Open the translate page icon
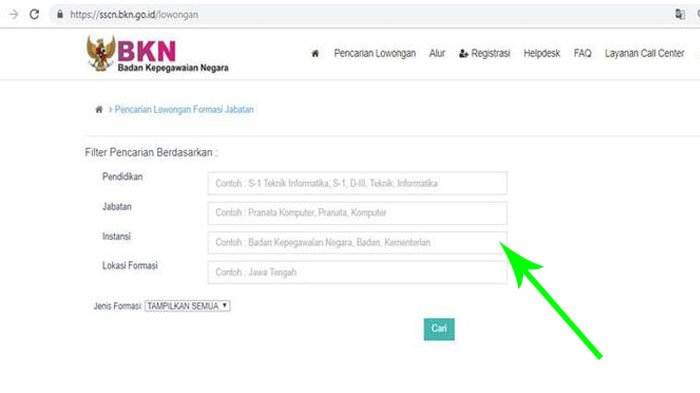Image resolution: width=700 pixels, height=393 pixels. (680, 14)
